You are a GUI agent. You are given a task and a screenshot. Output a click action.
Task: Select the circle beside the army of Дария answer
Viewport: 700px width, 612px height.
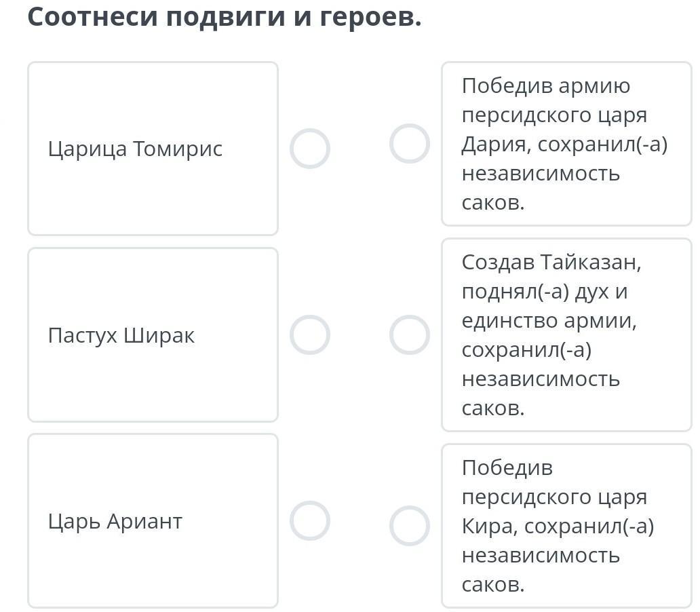coord(410,144)
